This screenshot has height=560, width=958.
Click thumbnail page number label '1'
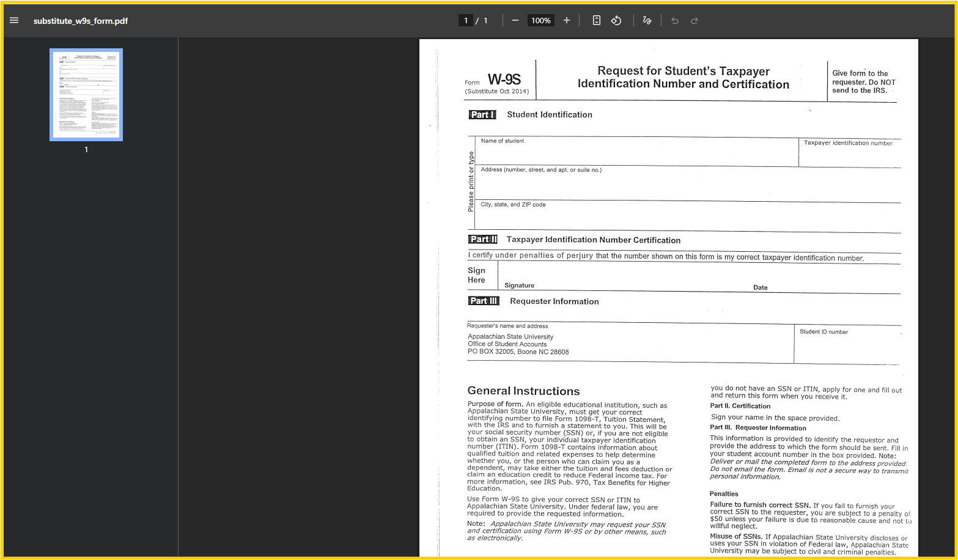pos(86,150)
